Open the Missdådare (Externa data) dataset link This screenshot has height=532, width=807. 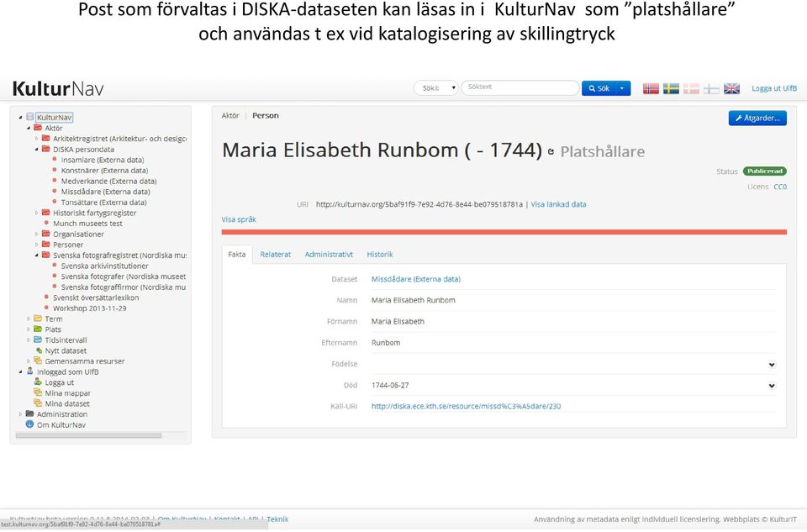pos(416,279)
